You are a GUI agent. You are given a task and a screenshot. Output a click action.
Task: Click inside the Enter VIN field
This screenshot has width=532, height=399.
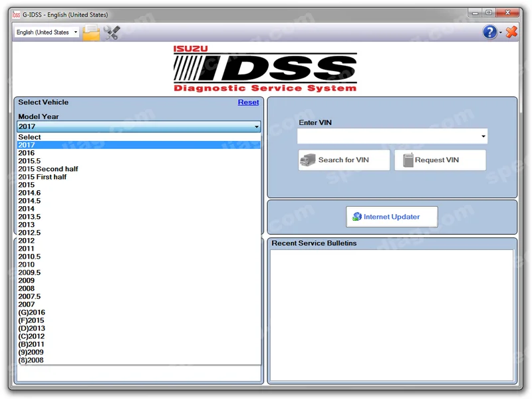tap(388, 136)
